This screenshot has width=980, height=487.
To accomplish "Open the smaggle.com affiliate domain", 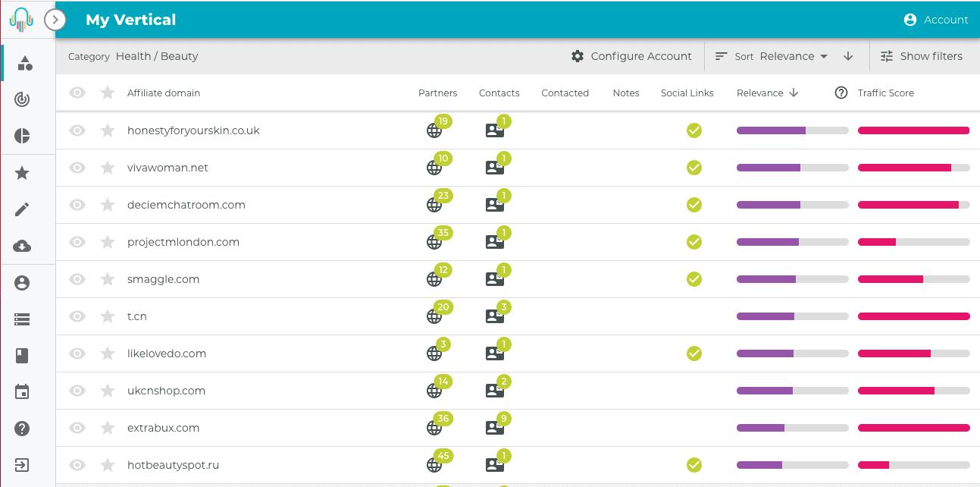I will tap(164, 279).
